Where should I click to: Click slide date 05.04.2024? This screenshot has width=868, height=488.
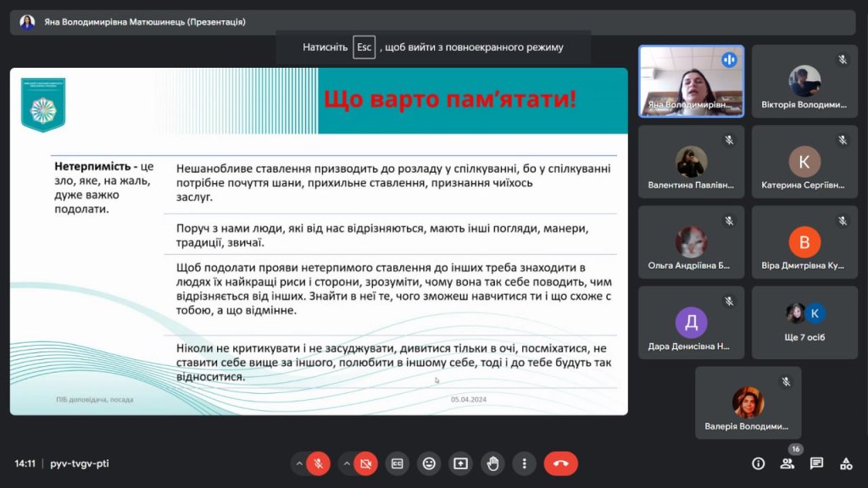468,400
